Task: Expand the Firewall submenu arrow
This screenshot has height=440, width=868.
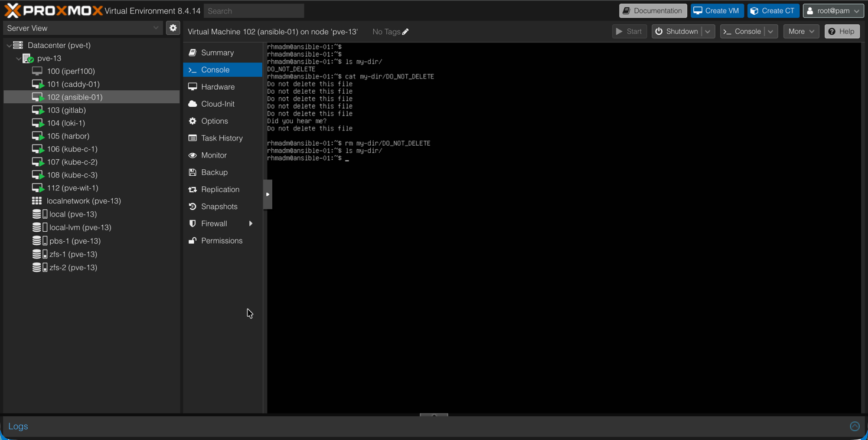Action: (x=251, y=224)
